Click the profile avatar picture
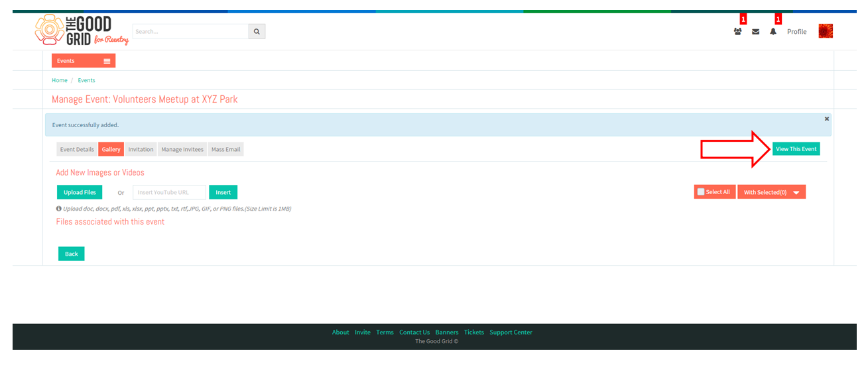This screenshot has height=365, width=868. (x=826, y=31)
